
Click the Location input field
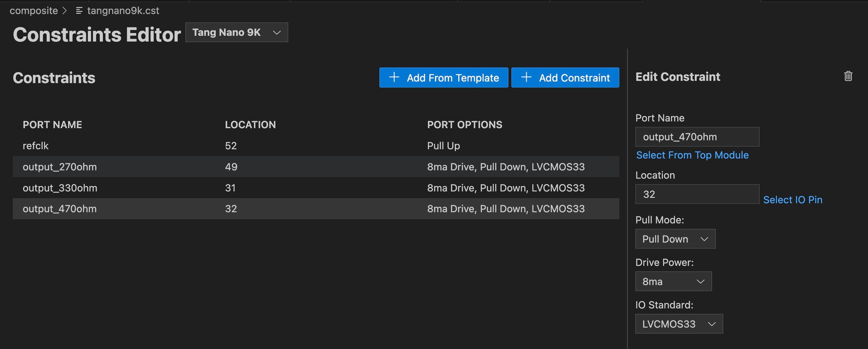pos(697,195)
